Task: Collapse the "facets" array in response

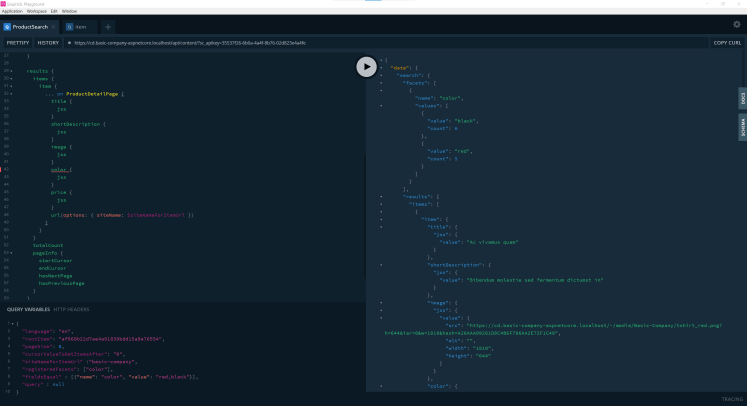Action: (381, 82)
